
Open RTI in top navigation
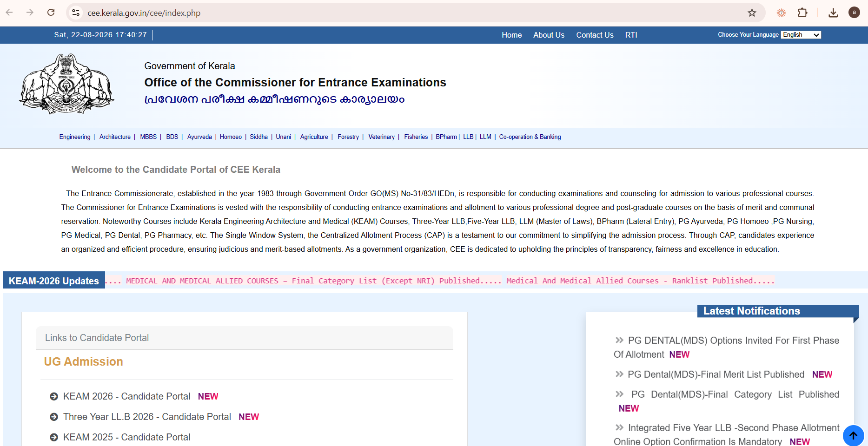coord(631,35)
